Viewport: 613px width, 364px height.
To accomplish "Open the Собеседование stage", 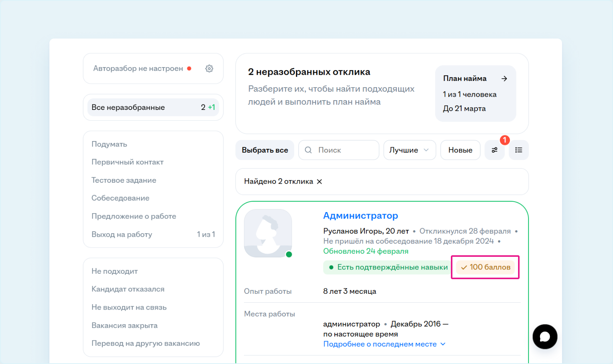I will (x=120, y=198).
